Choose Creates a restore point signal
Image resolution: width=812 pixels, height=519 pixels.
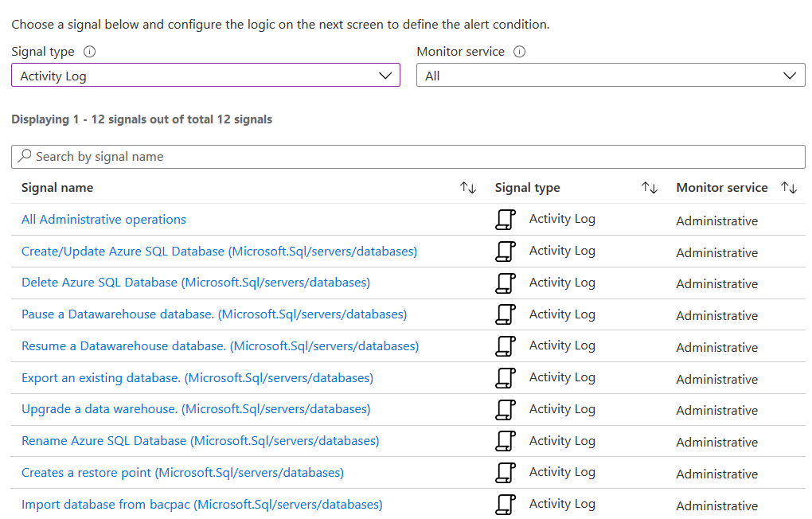[x=182, y=473]
